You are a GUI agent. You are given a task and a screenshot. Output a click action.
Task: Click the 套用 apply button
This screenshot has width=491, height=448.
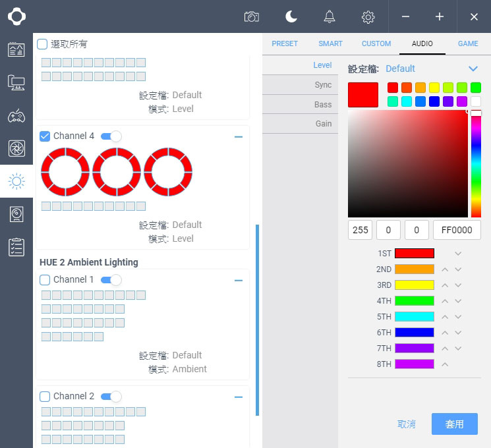[454, 424]
